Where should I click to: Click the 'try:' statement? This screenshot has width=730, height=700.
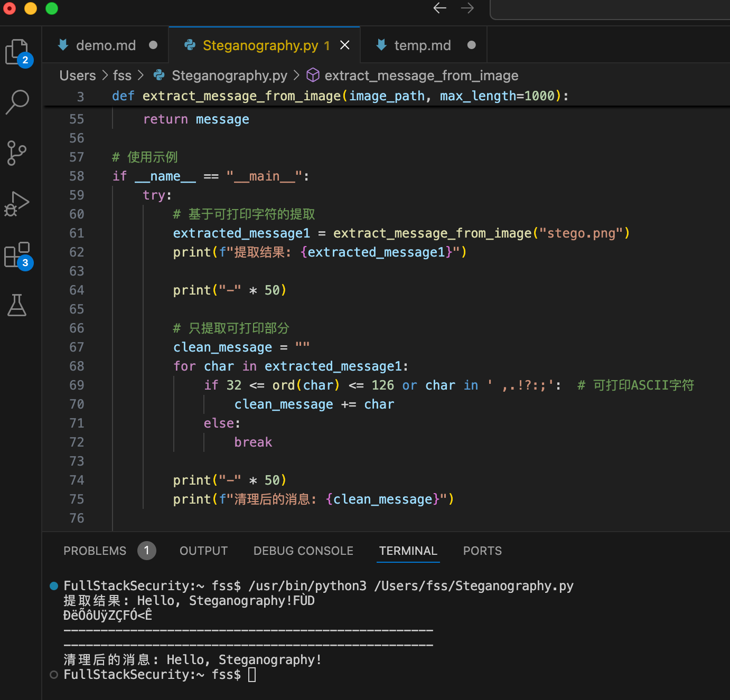point(157,195)
